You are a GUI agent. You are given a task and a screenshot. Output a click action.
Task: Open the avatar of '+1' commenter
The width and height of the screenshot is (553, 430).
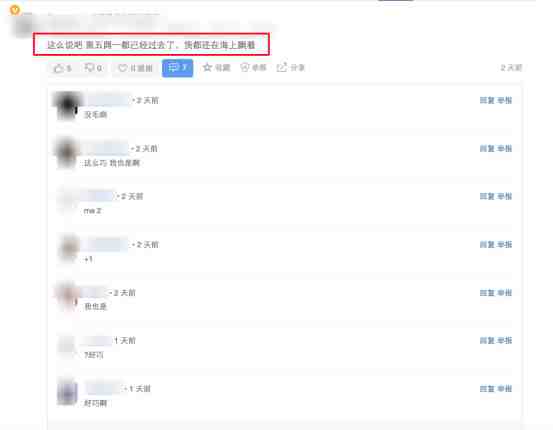point(68,249)
